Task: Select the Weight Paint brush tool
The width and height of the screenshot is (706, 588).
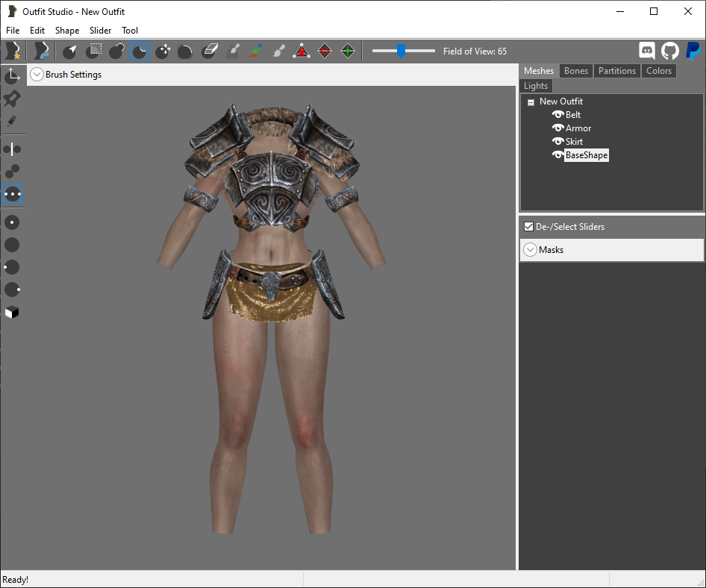Action: pos(232,51)
